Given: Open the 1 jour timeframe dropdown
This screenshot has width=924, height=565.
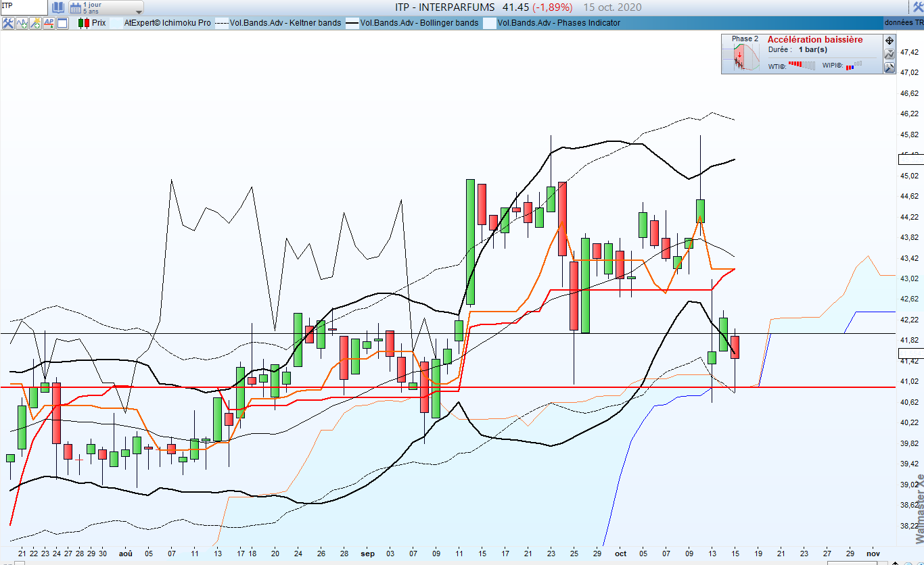Looking at the screenshot, I should tap(106, 7).
